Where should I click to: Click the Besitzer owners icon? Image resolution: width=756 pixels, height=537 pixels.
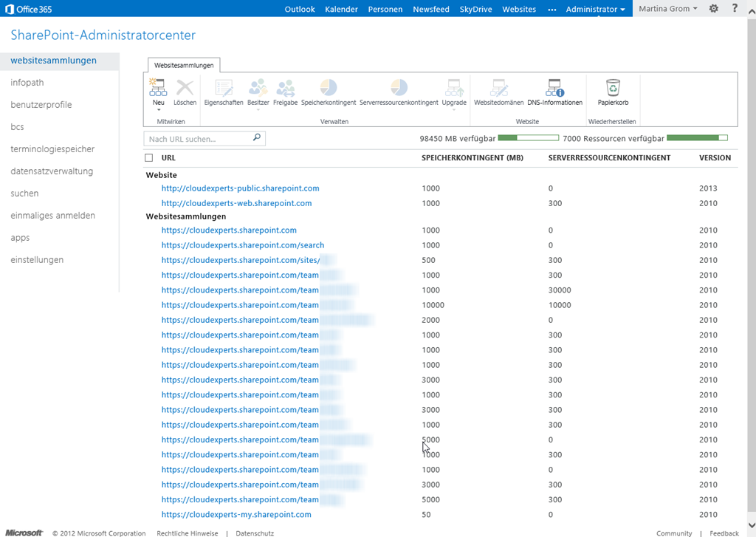coord(258,89)
